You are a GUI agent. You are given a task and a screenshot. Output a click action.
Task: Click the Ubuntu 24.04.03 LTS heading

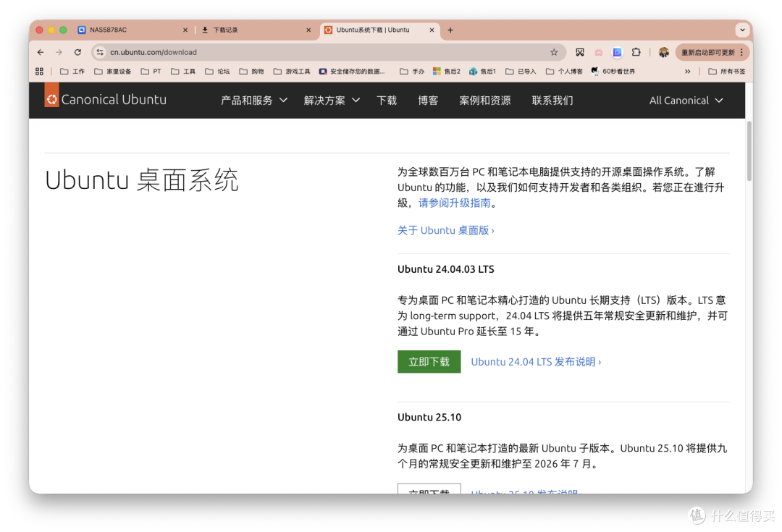[446, 269]
